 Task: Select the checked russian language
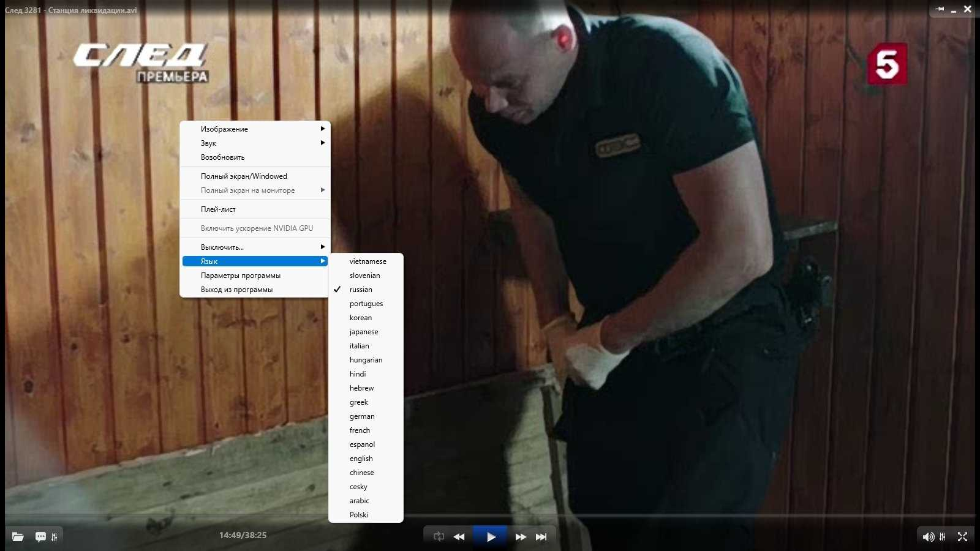(x=366, y=290)
